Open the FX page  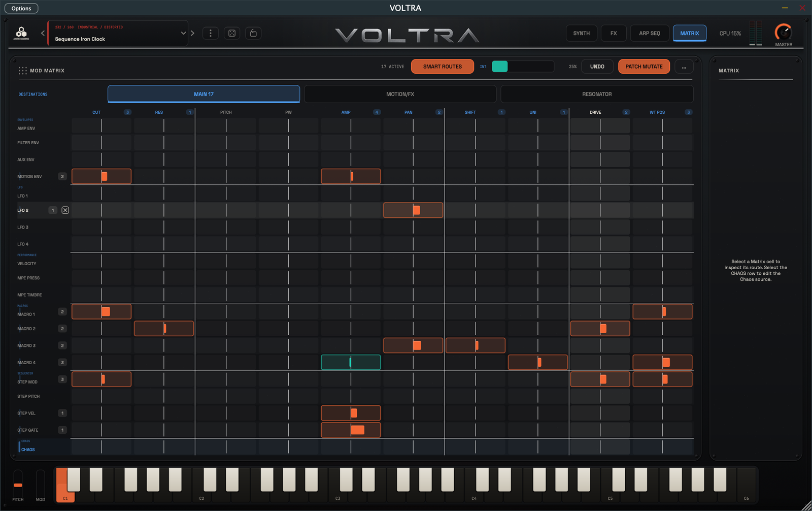click(x=614, y=33)
